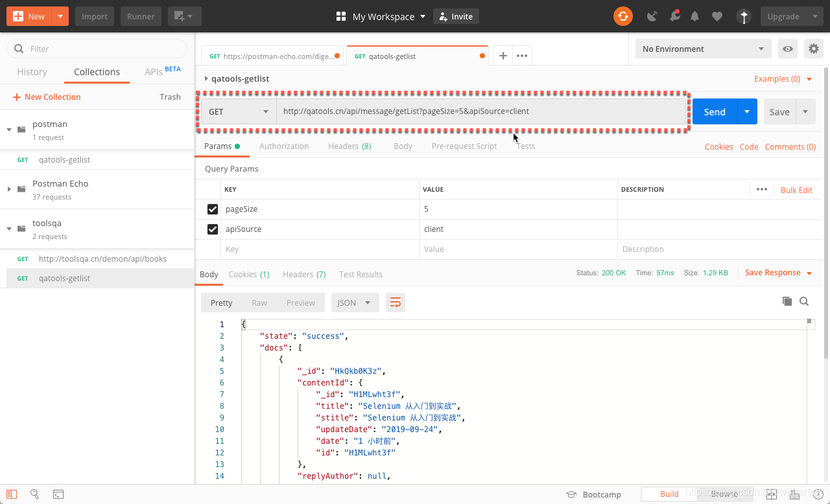Click the sync status icon
The height and width of the screenshot is (504, 830).
coord(623,16)
